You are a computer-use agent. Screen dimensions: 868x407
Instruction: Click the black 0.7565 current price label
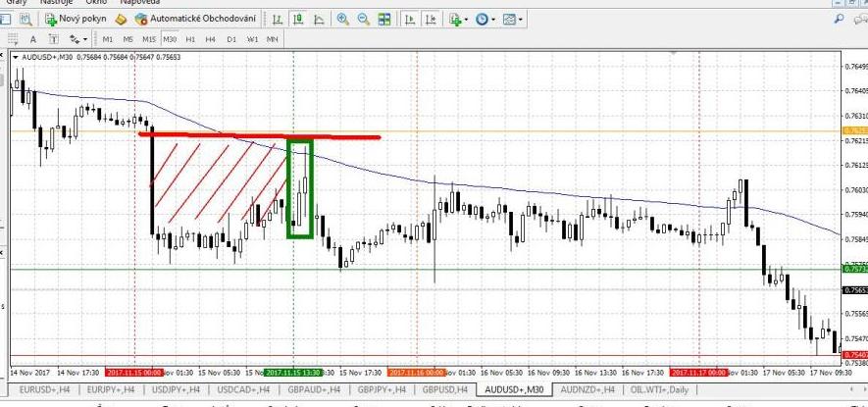coord(854,290)
